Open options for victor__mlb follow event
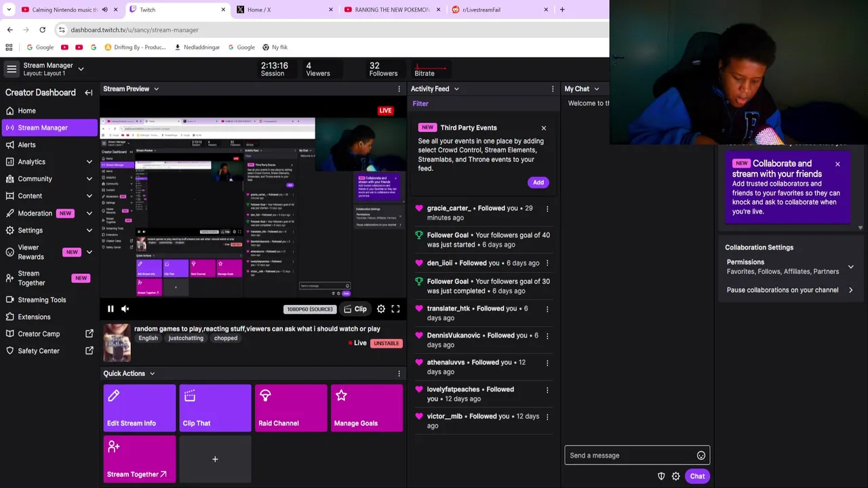The image size is (868, 488). (x=547, y=417)
